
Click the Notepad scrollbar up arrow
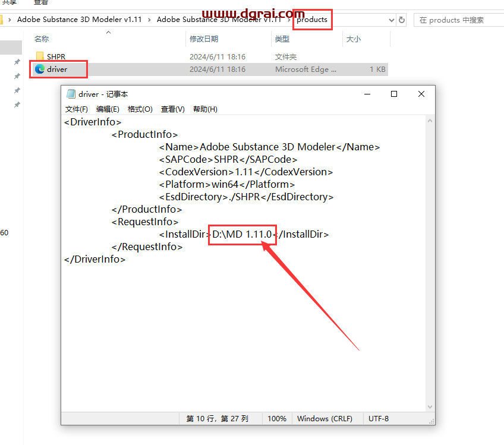430,121
